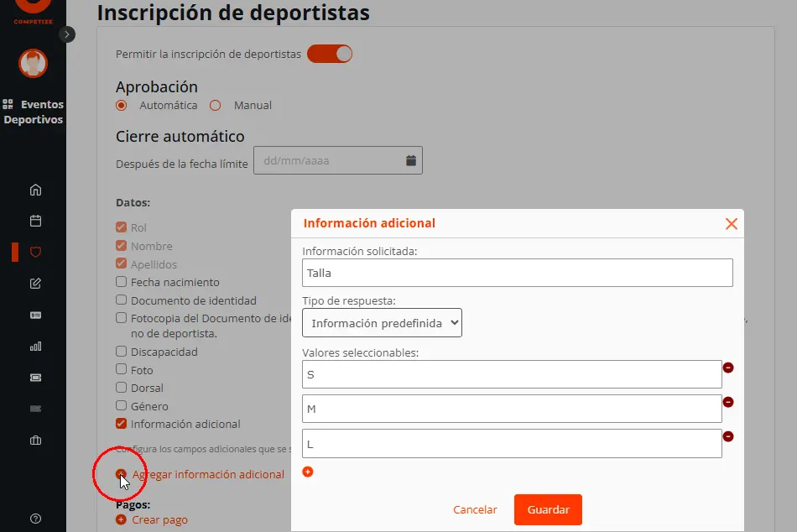Select the 'Manual' approval radio button
This screenshot has width=797, height=532.
[215, 105]
